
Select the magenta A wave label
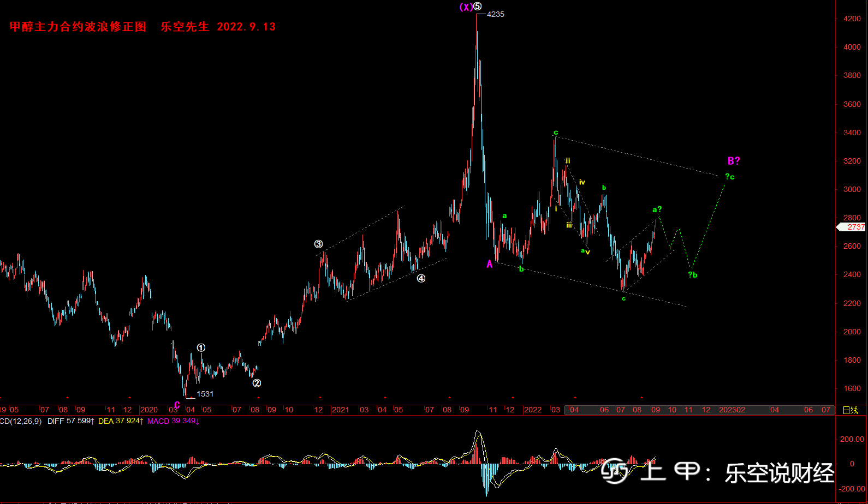(x=490, y=264)
